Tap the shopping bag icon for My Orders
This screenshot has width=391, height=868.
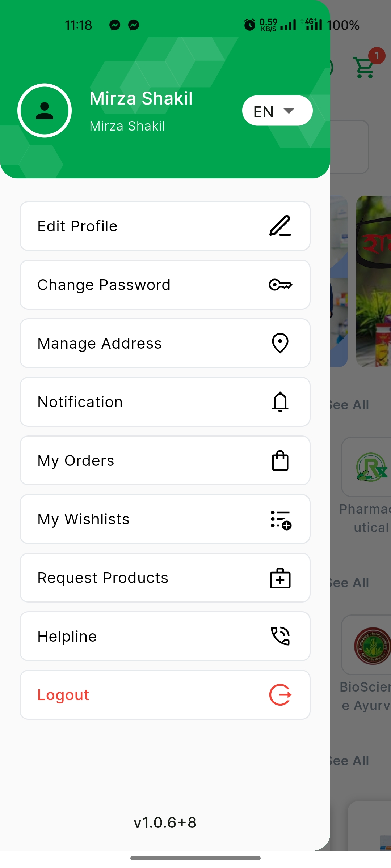point(280,460)
